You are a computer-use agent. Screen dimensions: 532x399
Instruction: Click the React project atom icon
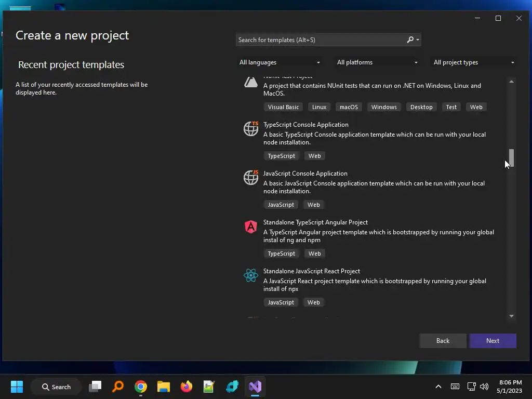tap(251, 275)
